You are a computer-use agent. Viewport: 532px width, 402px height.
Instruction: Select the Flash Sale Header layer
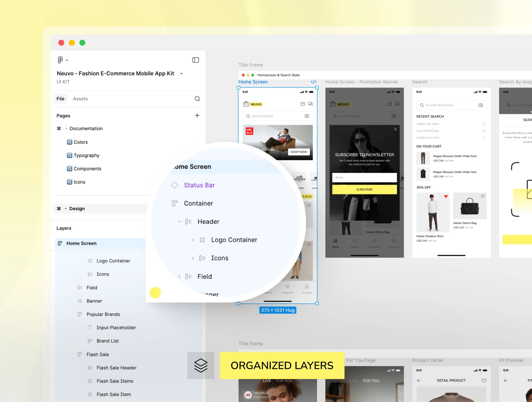tap(116, 368)
